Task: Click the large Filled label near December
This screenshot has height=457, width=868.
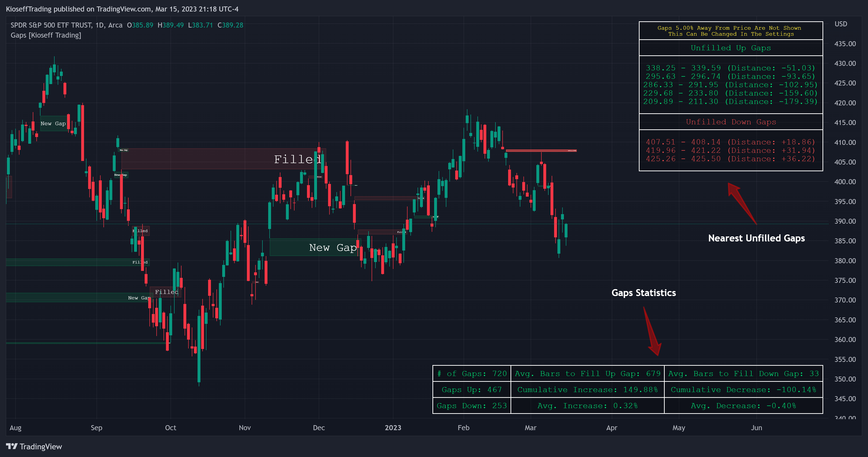Action: pyautogui.click(x=298, y=160)
